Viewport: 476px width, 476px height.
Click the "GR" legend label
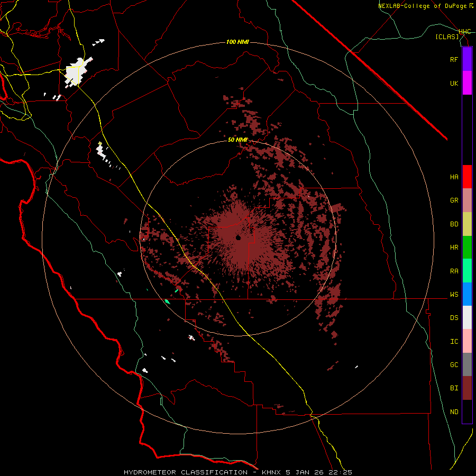tap(454, 200)
